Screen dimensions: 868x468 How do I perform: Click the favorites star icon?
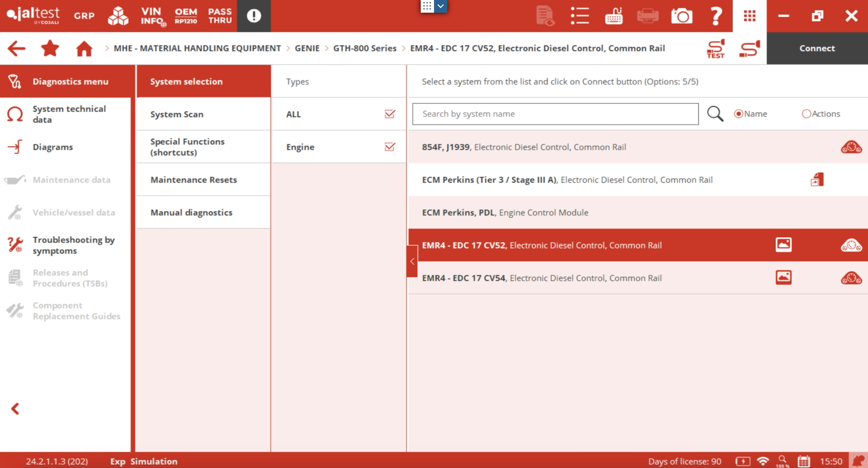pos(50,48)
